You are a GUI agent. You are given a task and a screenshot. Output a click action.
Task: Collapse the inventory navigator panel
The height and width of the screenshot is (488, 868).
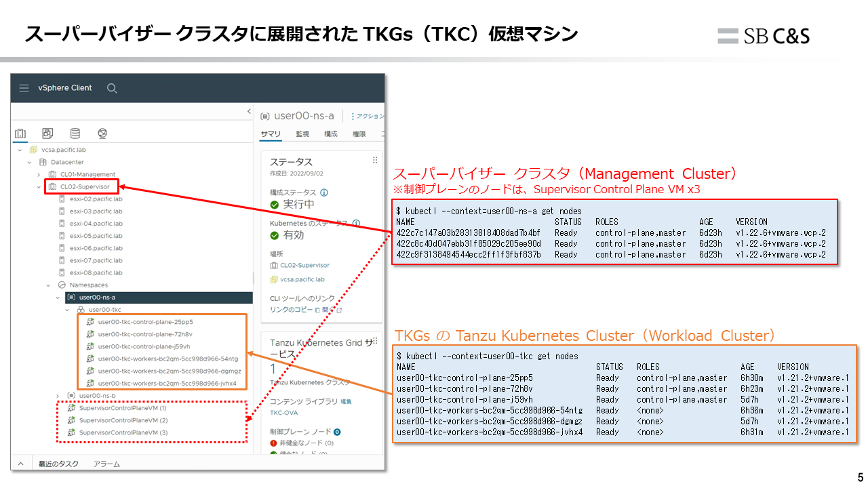tap(248, 112)
